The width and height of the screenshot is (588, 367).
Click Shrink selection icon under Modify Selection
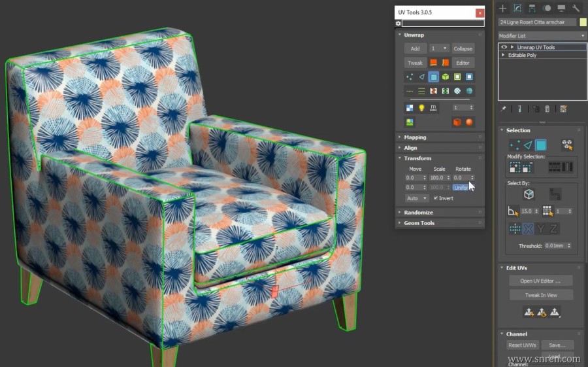click(527, 167)
